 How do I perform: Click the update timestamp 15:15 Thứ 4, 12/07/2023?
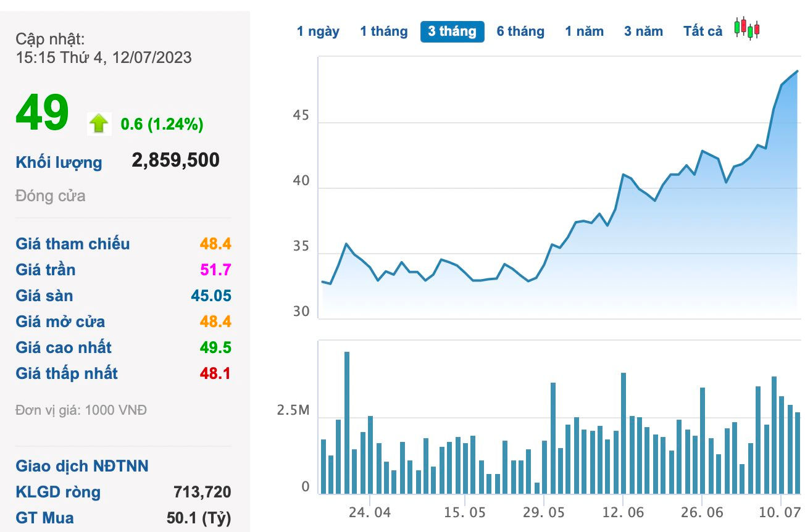pyautogui.click(x=104, y=58)
